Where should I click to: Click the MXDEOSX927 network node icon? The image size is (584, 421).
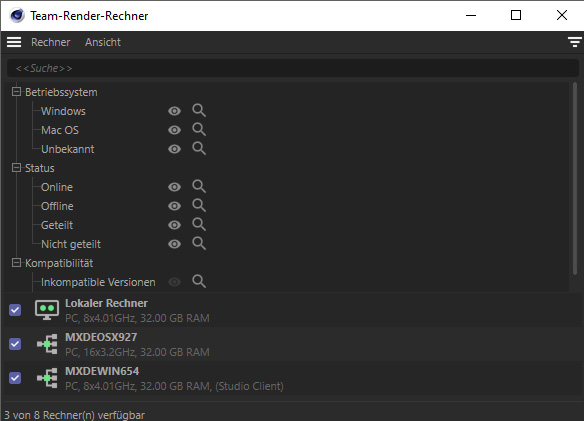click(47, 344)
